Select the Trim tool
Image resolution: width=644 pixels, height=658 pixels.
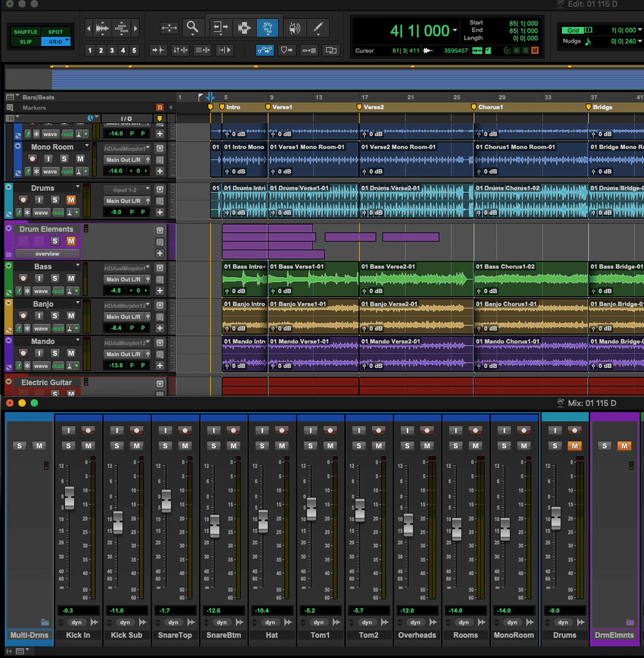pyautogui.click(x=219, y=28)
